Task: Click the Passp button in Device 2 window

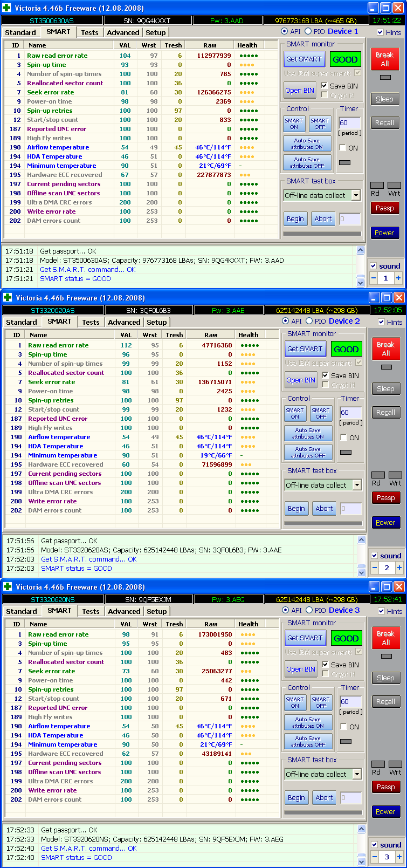Action: coord(385,498)
